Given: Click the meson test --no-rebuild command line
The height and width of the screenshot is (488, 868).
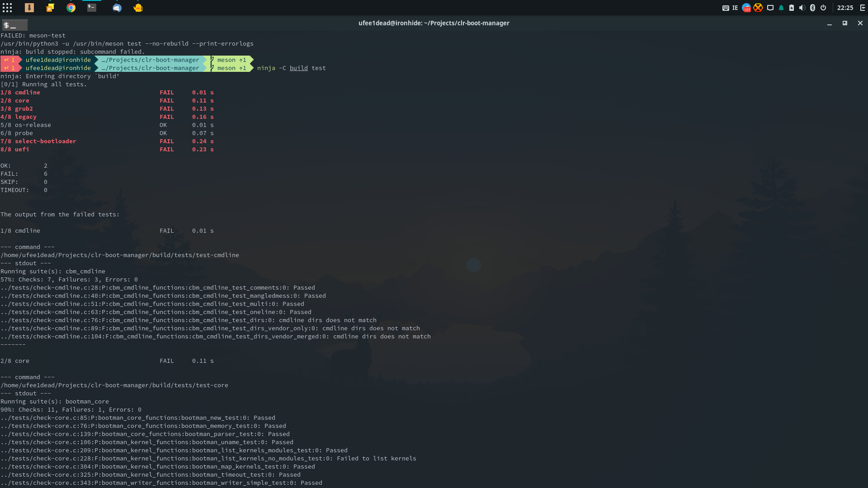Looking at the screenshot, I should coord(127,43).
